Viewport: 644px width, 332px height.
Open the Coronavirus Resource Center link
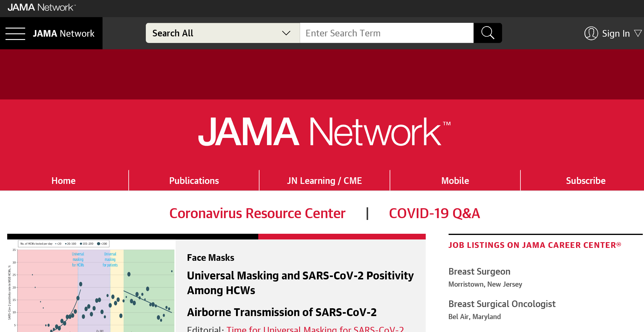pyautogui.click(x=257, y=214)
